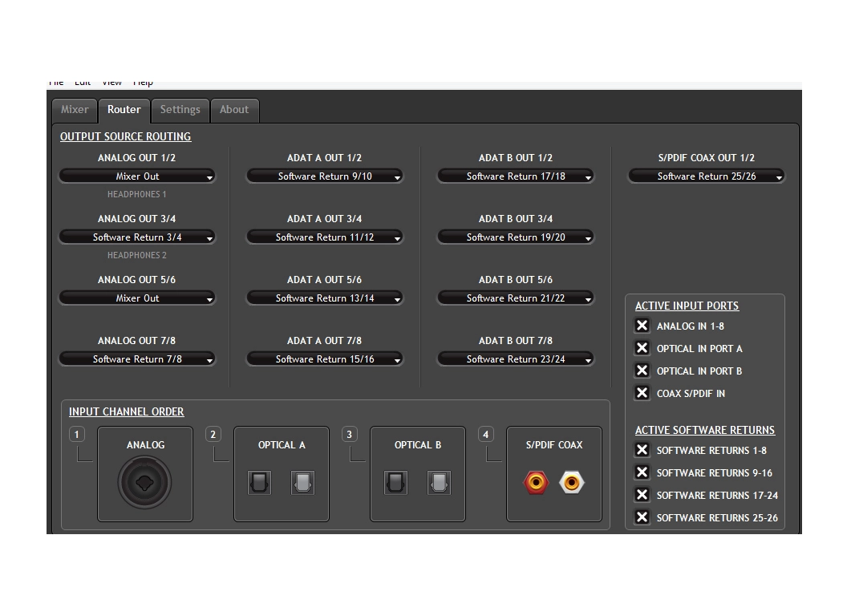Image resolution: width=847 pixels, height=616 pixels.
Task: Open ADAT B Out 3/4 dropdown
Action: 516,237
